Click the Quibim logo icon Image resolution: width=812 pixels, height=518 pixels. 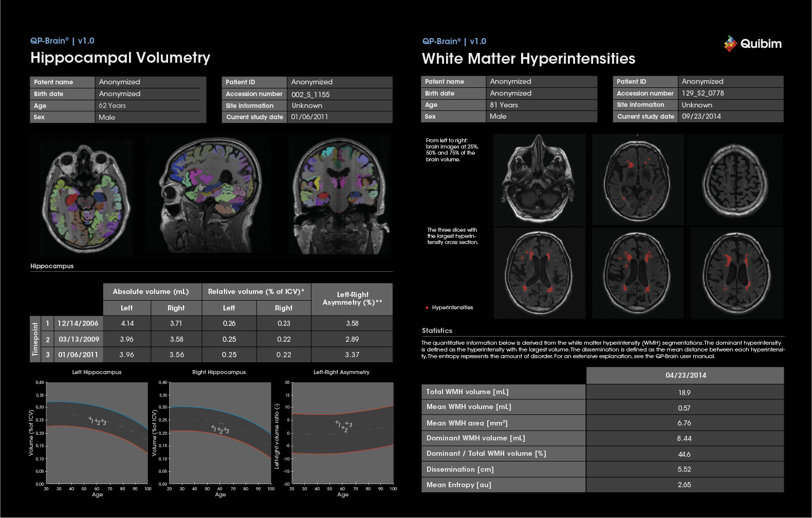pos(730,44)
